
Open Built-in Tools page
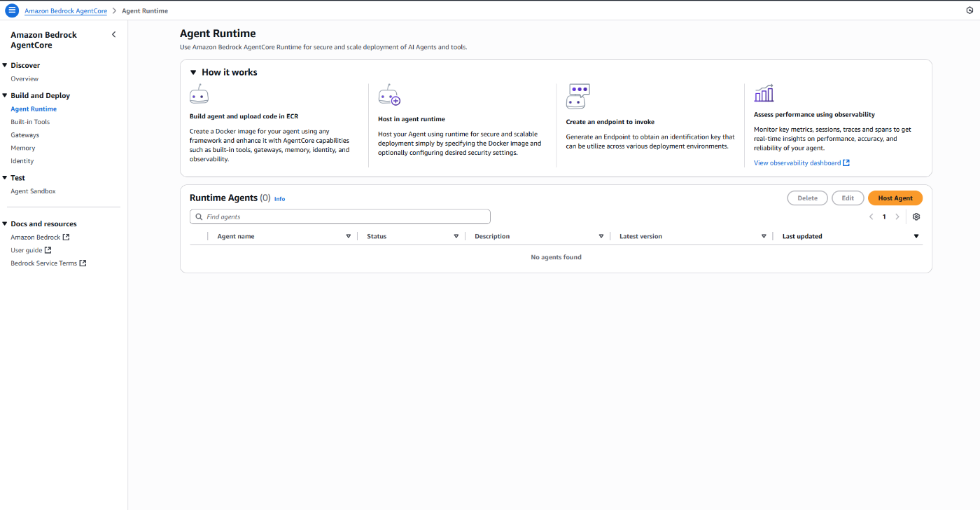[30, 122]
